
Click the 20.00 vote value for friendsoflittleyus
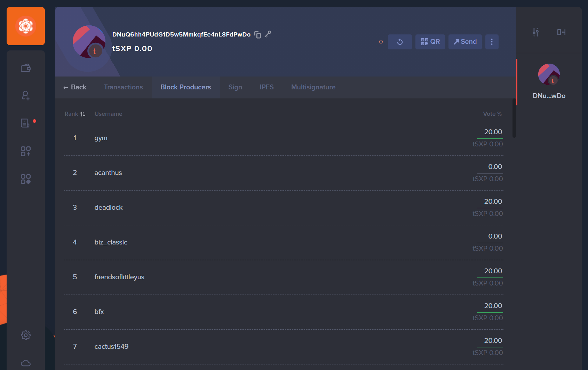click(493, 271)
